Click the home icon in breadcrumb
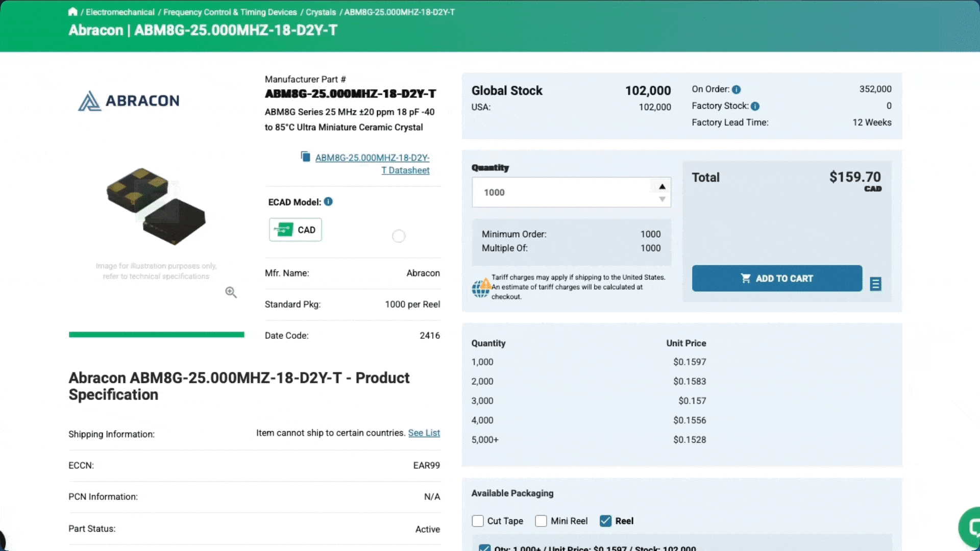 (x=73, y=12)
